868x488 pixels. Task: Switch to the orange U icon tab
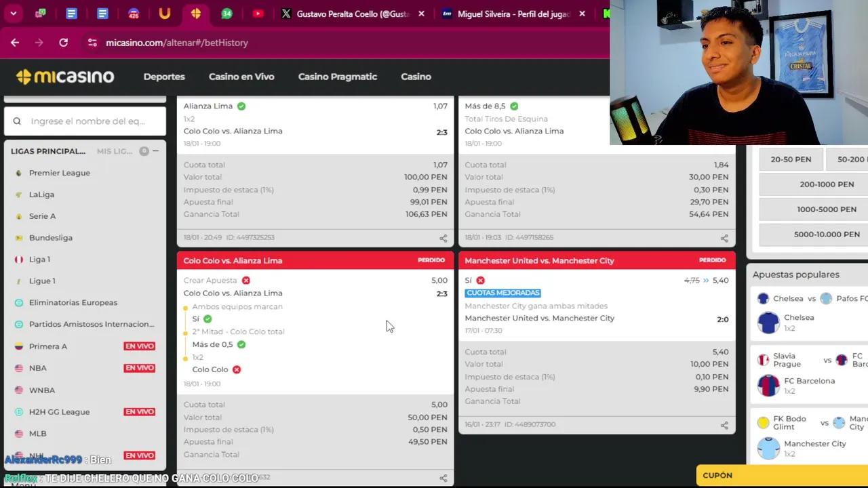pyautogui.click(x=164, y=14)
